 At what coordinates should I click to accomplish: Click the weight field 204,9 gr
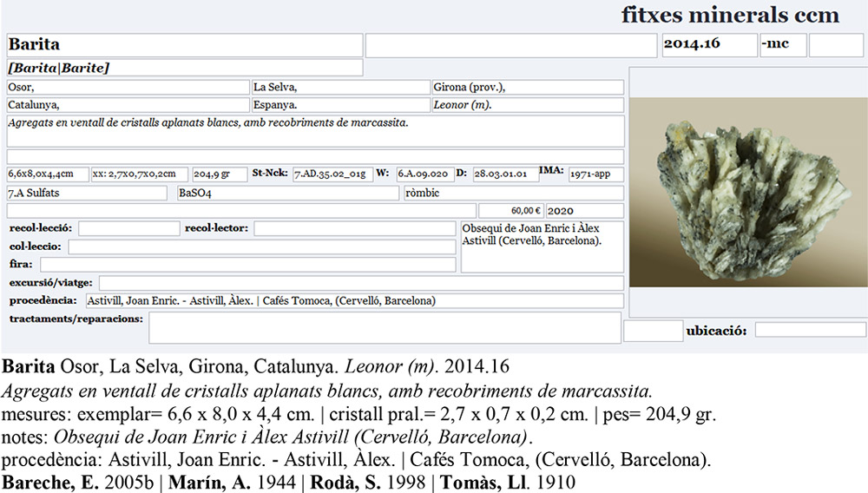pyautogui.click(x=220, y=174)
